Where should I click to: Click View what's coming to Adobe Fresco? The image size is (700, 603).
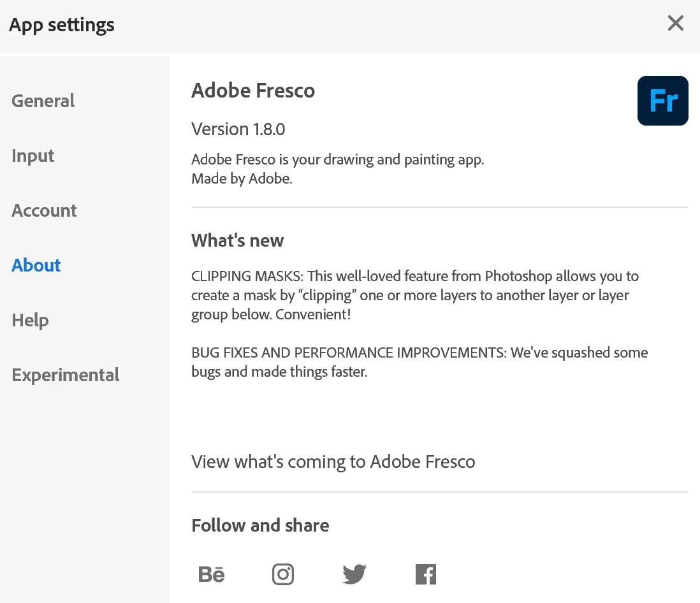coord(333,461)
